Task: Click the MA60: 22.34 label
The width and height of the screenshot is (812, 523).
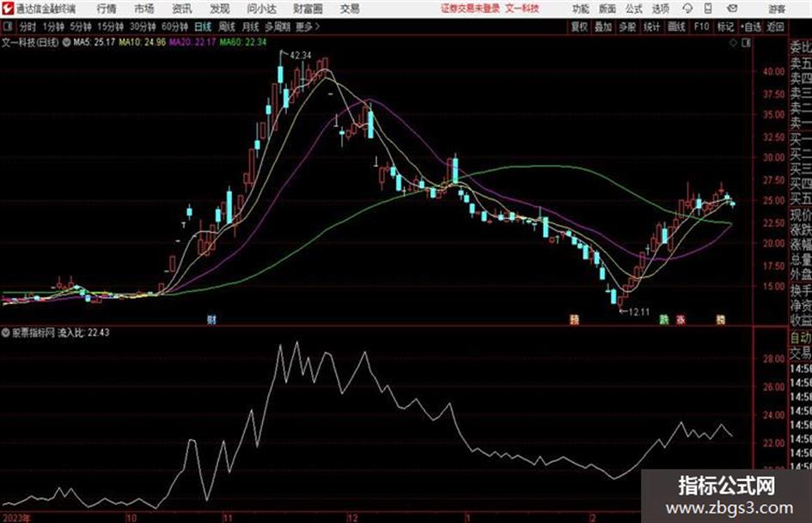Action: 243,42
